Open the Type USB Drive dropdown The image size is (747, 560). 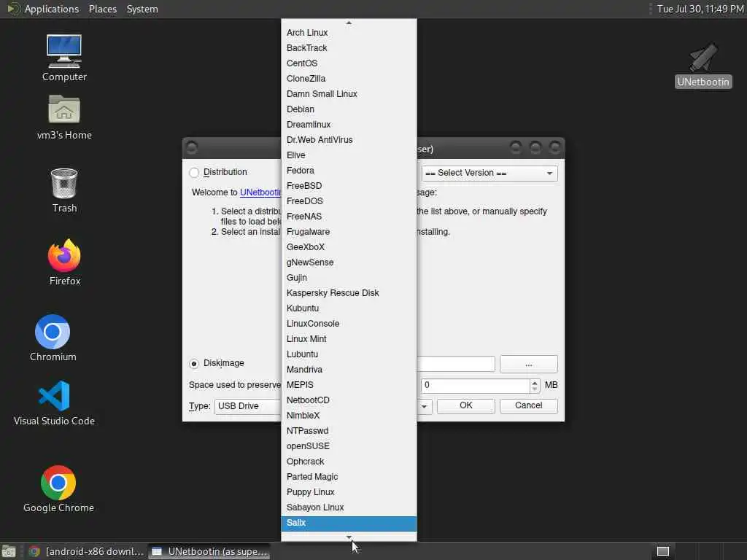click(248, 406)
